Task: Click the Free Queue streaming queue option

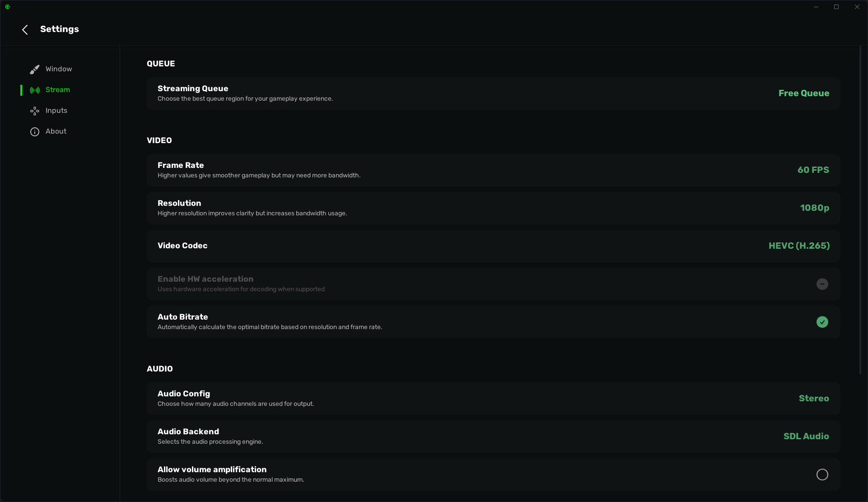Action: coord(803,93)
